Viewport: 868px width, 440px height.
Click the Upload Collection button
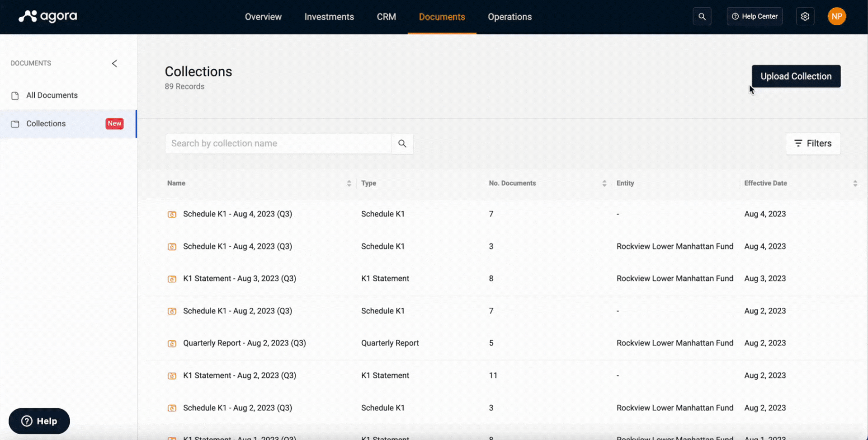(796, 76)
